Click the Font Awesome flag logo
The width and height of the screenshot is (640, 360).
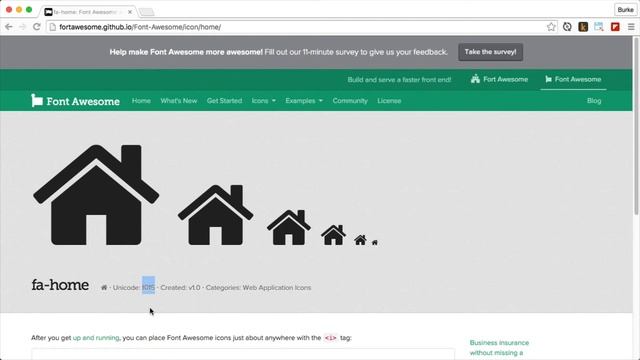coord(36,100)
